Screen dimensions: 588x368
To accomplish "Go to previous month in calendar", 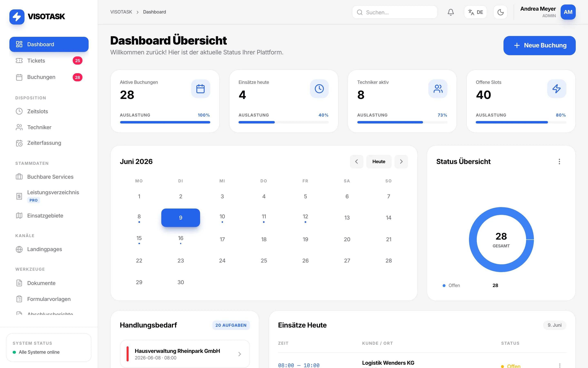I will pos(356,162).
